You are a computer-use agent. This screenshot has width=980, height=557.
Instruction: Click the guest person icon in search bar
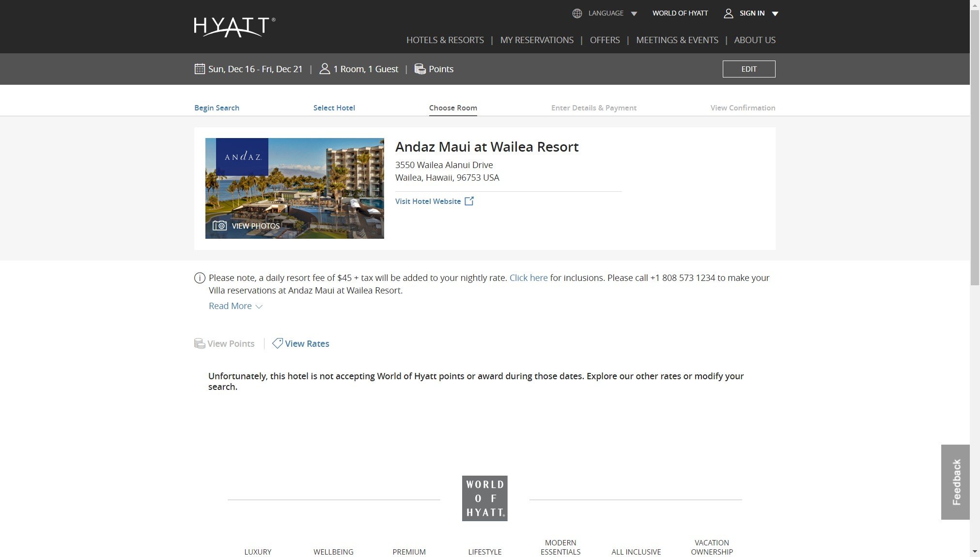(x=325, y=69)
